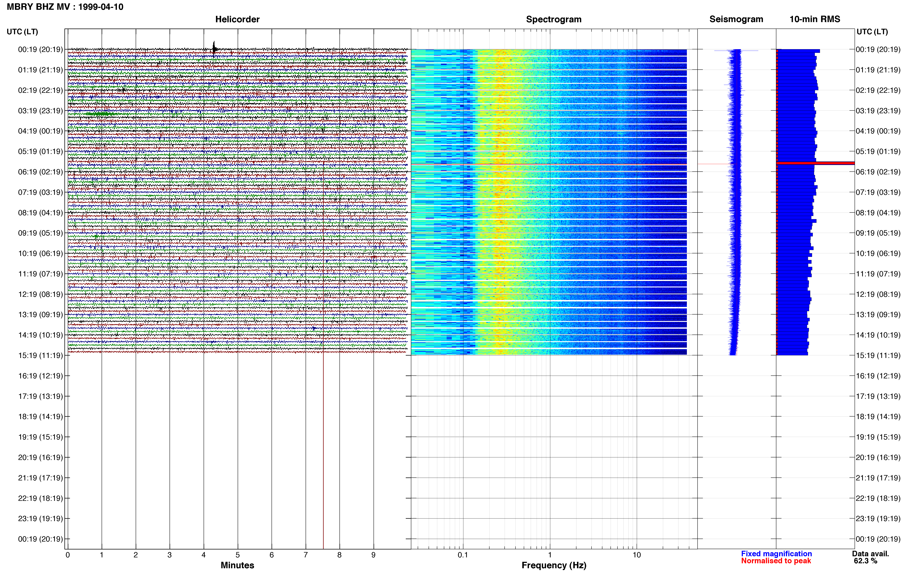The height and width of the screenshot is (578, 924).
Task: Click the right time label 06:19 (02:19)
Action: click(x=878, y=172)
